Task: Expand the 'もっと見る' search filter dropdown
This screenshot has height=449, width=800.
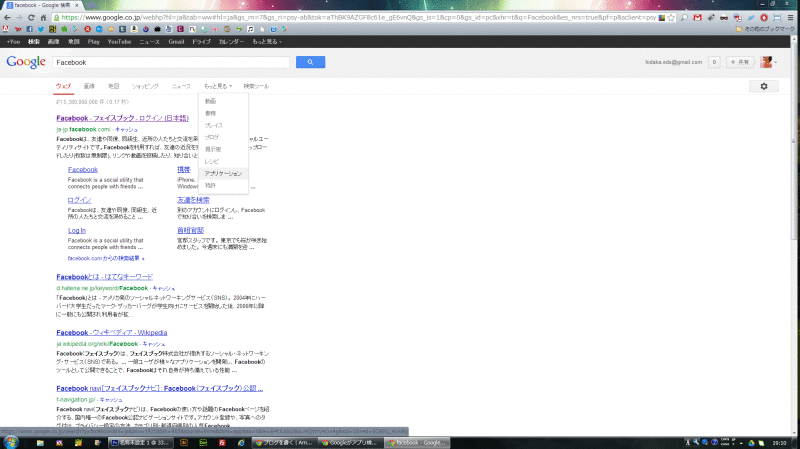Action: [218, 86]
